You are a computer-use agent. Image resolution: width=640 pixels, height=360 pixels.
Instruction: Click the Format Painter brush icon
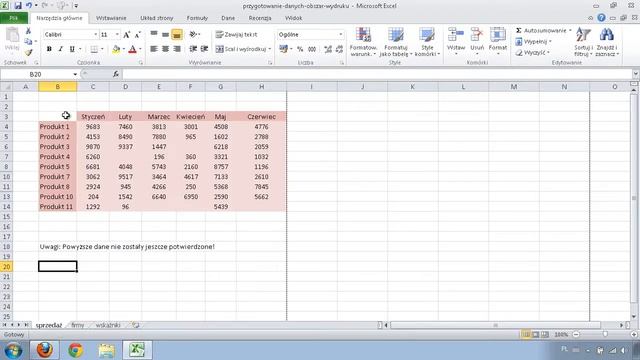coord(28,52)
